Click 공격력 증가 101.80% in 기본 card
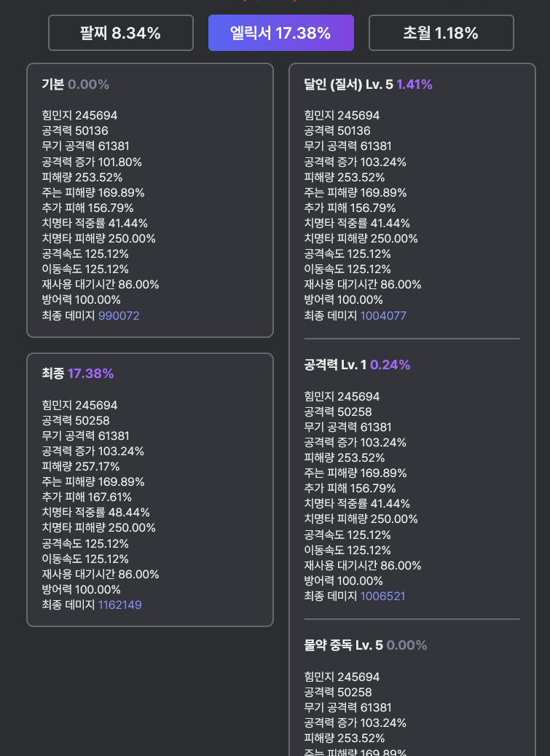 [92, 162]
